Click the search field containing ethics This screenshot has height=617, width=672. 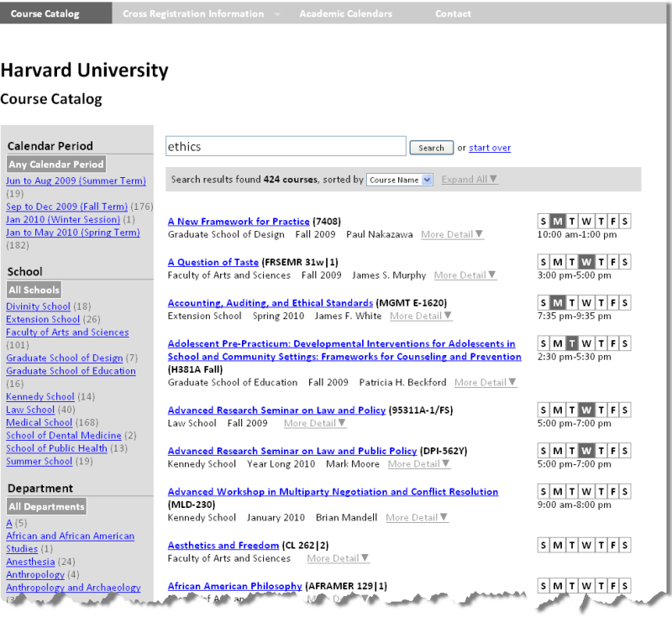(286, 147)
